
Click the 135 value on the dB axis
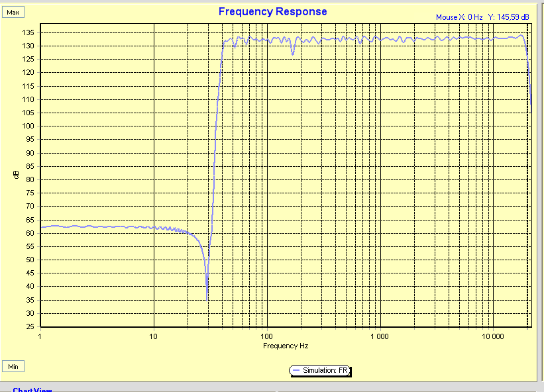point(28,32)
